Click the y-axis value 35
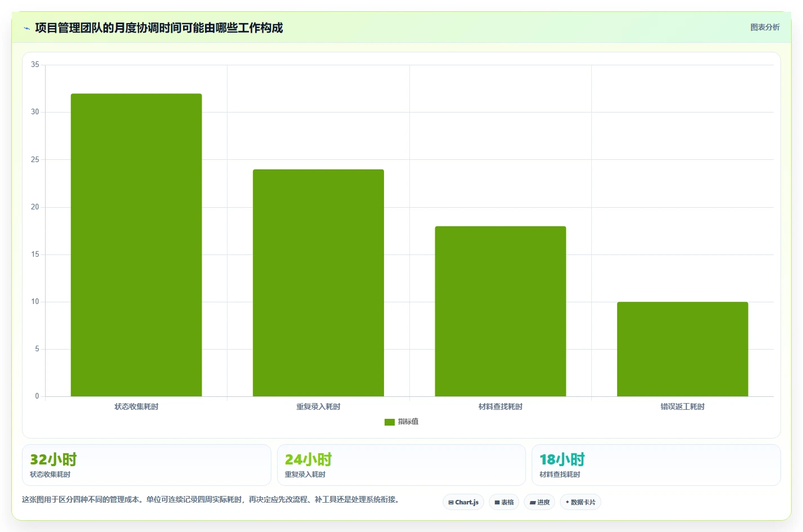The height and width of the screenshot is (532, 803). tap(35, 65)
